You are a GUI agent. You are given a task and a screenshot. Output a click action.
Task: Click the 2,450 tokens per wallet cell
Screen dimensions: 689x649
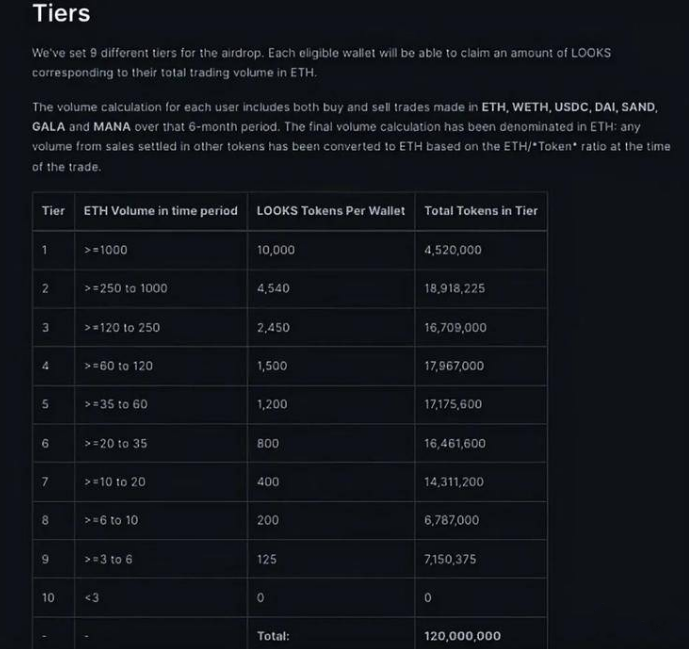point(331,327)
